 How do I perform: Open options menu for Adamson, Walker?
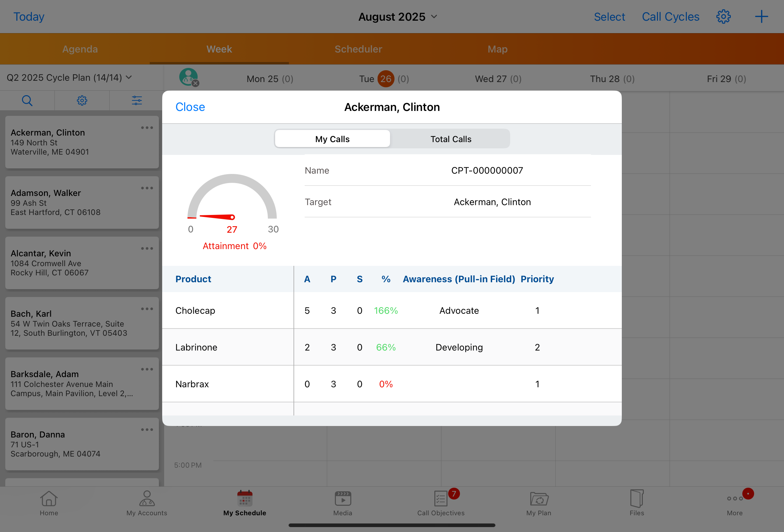(147, 188)
